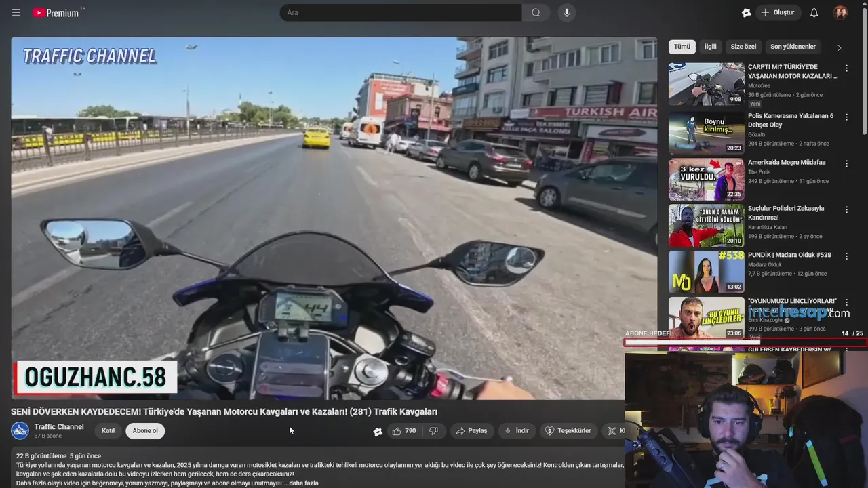Click Madara Olduk channel name

coord(765,264)
